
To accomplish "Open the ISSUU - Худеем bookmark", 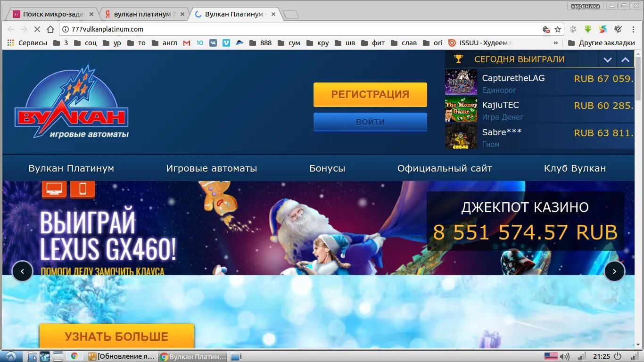I will (480, 43).
